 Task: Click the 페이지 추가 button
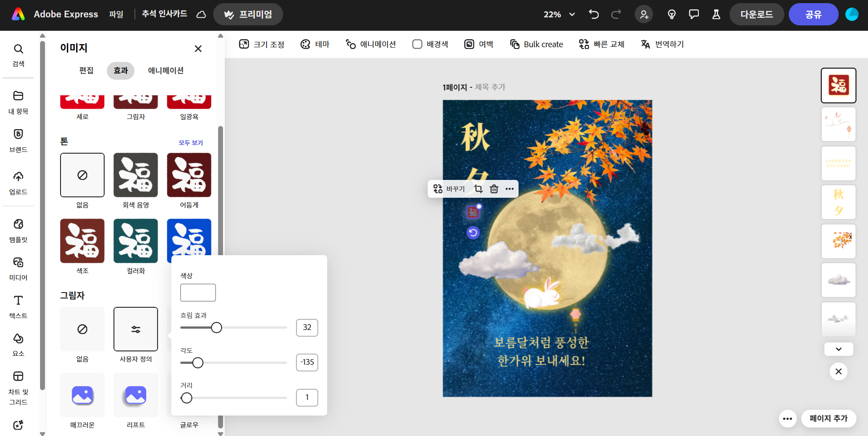829,419
